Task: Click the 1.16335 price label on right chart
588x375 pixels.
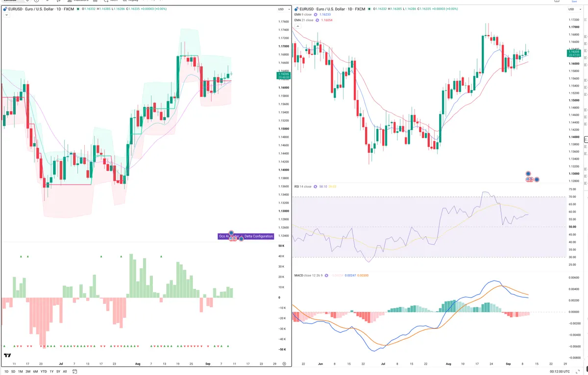Action: click(x=574, y=53)
